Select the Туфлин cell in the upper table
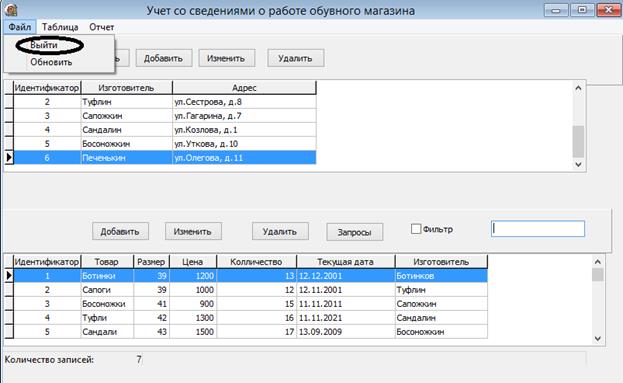Viewport: 623px width, 383px height. (x=126, y=102)
